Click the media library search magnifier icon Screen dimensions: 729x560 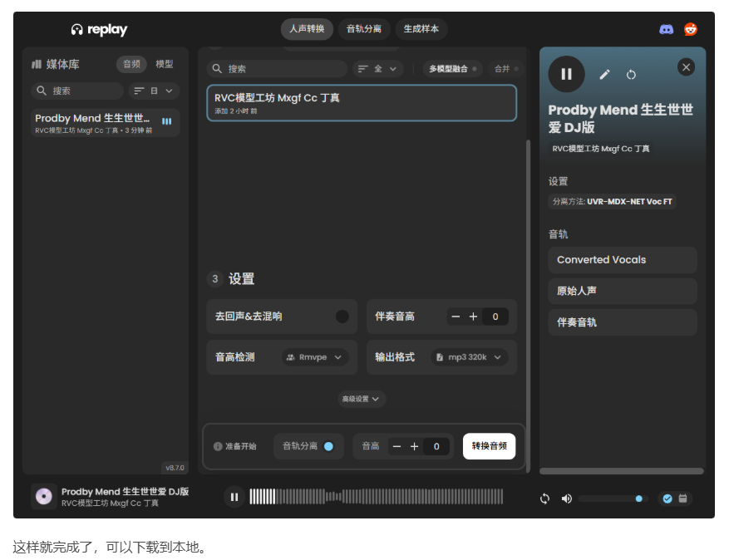tap(42, 91)
